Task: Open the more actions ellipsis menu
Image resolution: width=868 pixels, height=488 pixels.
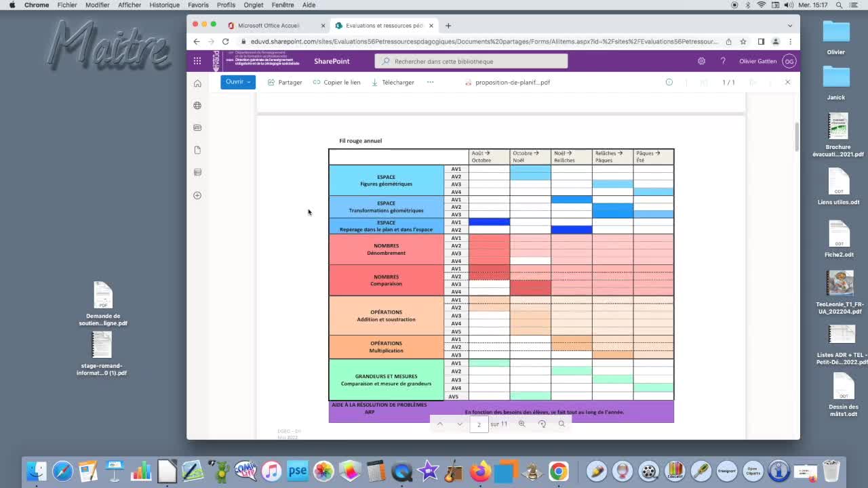Action: [x=430, y=82]
